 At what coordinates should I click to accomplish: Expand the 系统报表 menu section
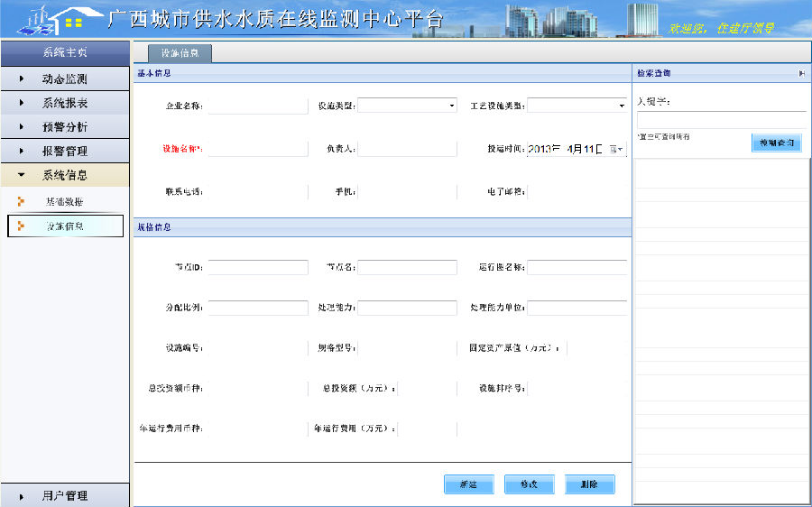[64, 103]
